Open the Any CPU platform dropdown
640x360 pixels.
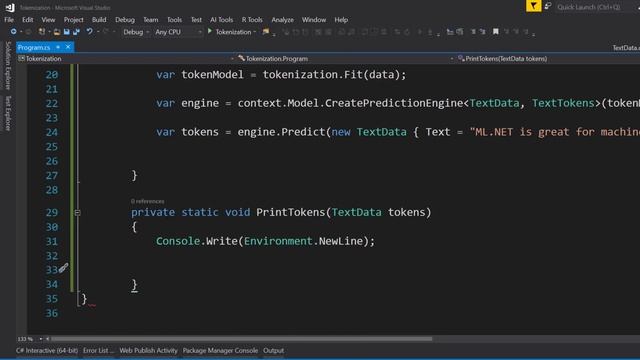coord(178,32)
